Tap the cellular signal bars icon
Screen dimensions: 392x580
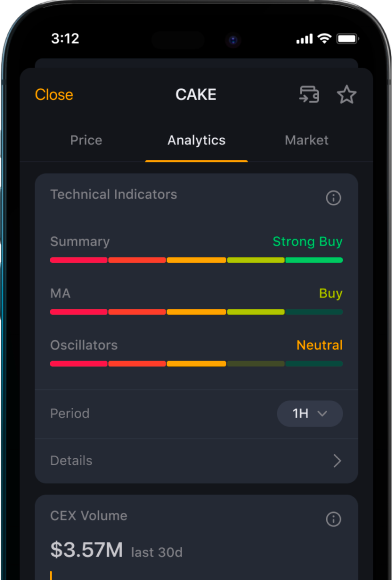coord(304,39)
